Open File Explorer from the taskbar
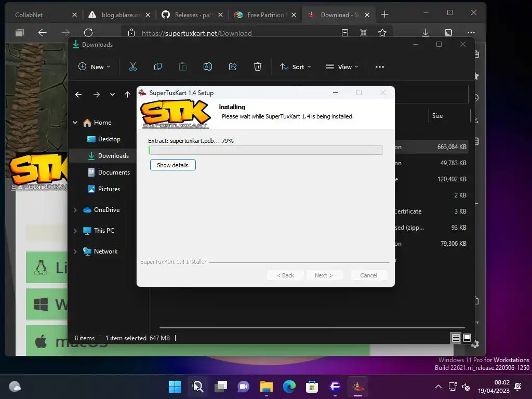 coord(267,387)
